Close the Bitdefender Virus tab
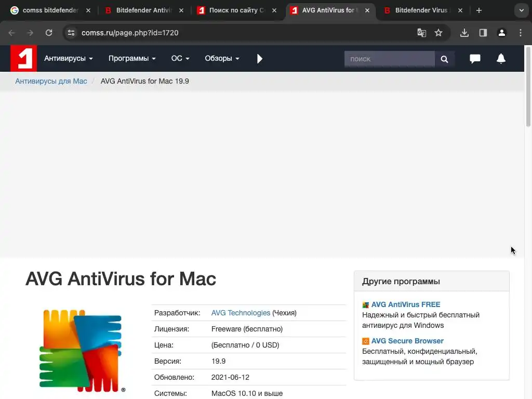 coord(460,10)
